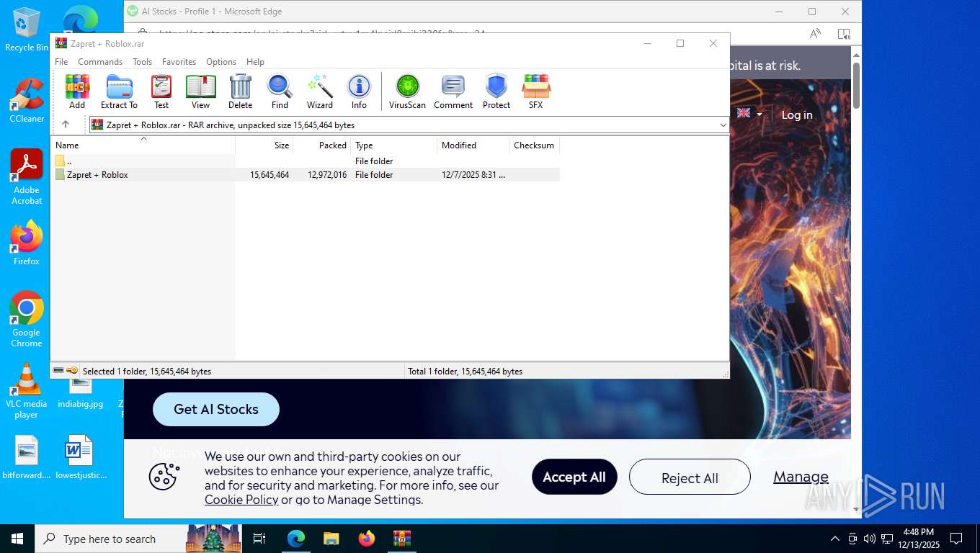This screenshot has width=980, height=553.
Task: Expand the archive path dropdown
Action: [723, 125]
